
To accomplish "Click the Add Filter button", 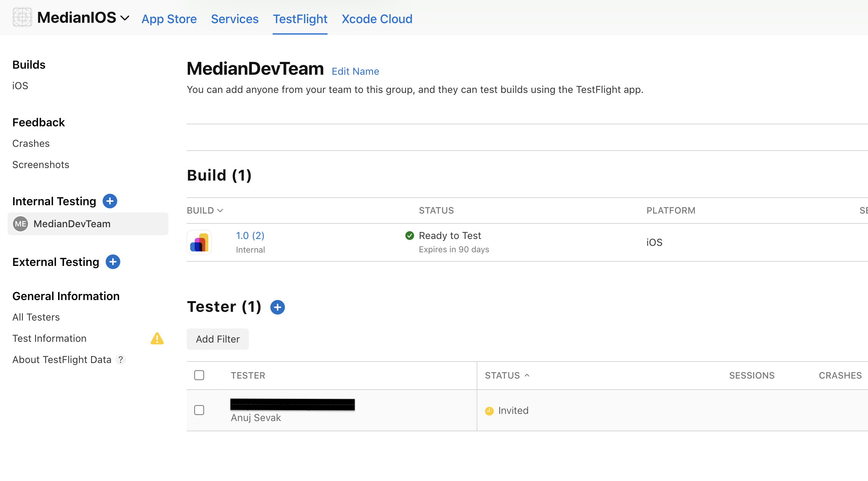I will [218, 339].
